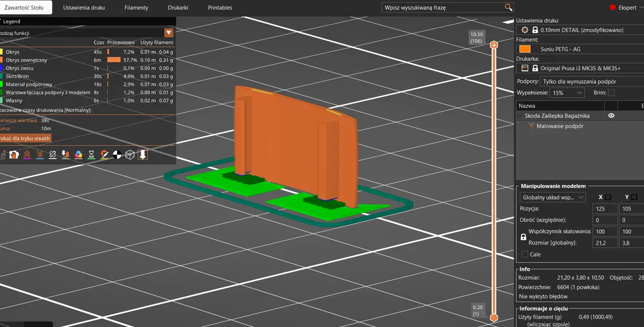This screenshot has height=327, width=644.
Task: Open the Drukarki tab
Action: pos(178,8)
